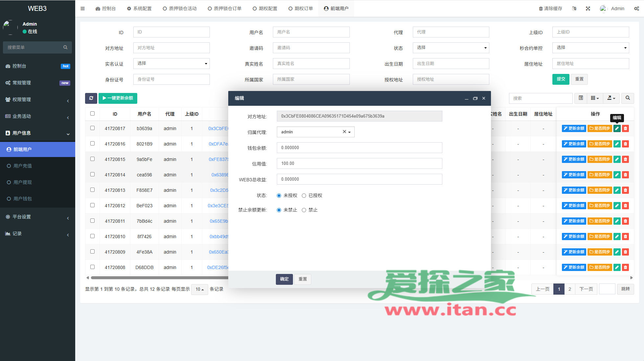Open the column selector grid icon
644x361 pixels.
tap(595, 98)
